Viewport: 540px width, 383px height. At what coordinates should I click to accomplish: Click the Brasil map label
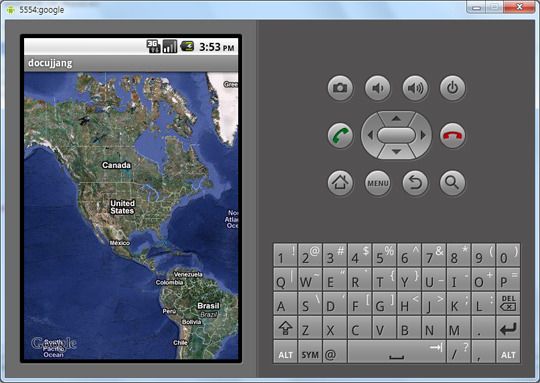tap(208, 306)
